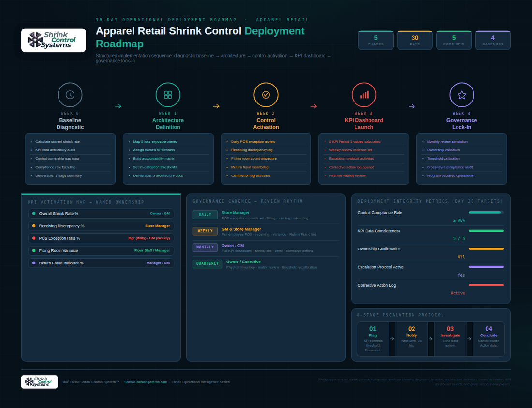Click the purple dot beside Return Fraud Indicator %
Viewport: 532px width, 408px height.
(34, 263)
